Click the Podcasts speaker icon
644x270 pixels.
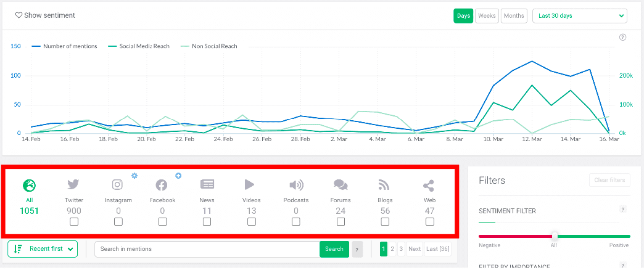[296, 185]
